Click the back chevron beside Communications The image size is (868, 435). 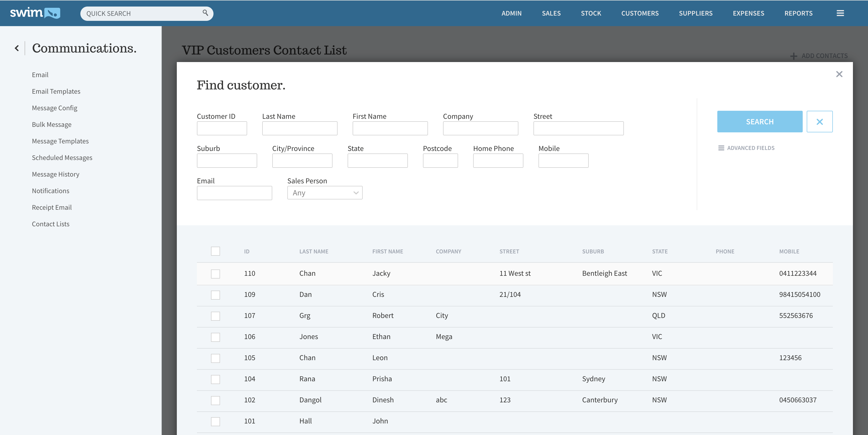[x=17, y=48]
